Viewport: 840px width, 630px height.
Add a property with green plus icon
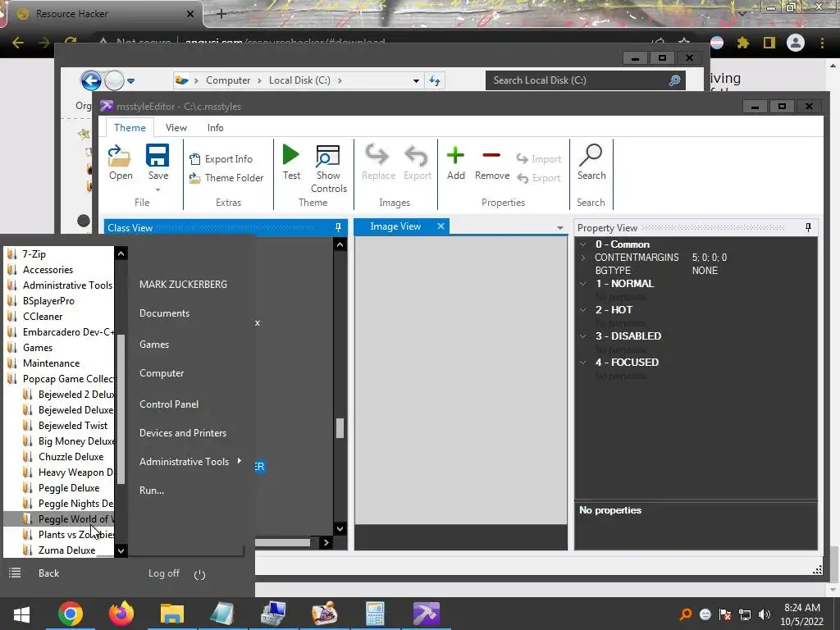[455, 155]
